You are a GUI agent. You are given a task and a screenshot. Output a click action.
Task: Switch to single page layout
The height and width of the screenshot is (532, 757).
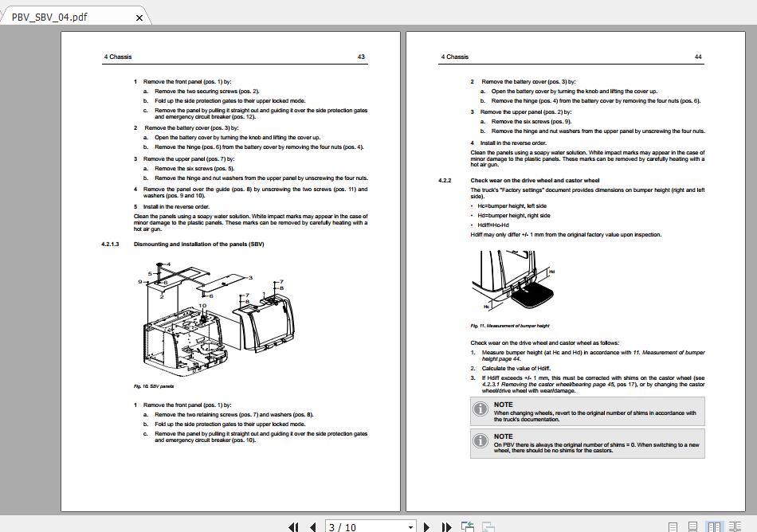[673, 526]
